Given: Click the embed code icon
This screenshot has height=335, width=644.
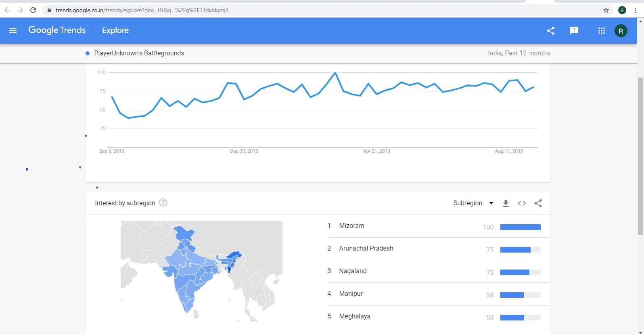Looking at the screenshot, I should tap(522, 203).
